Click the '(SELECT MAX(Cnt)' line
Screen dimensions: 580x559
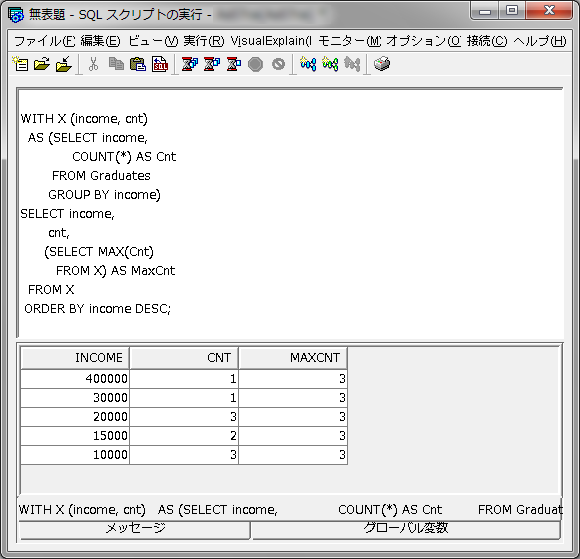pos(99,252)
